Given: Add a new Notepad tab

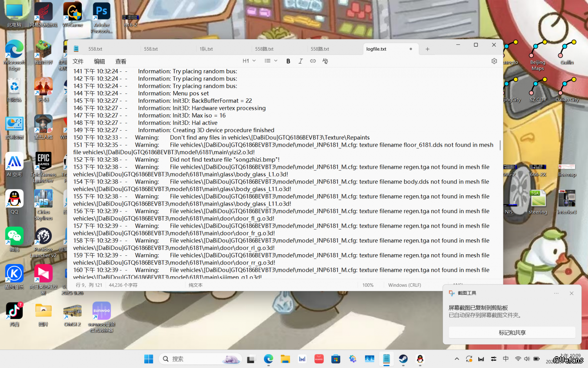Looking at the screenshot, I should pyautogui.click(x=427, y=49).
